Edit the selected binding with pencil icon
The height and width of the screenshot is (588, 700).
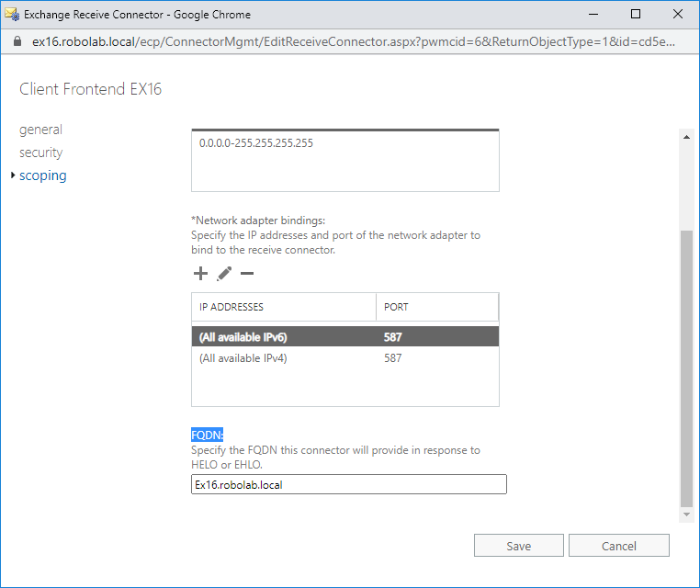click(x=224, y=273)
